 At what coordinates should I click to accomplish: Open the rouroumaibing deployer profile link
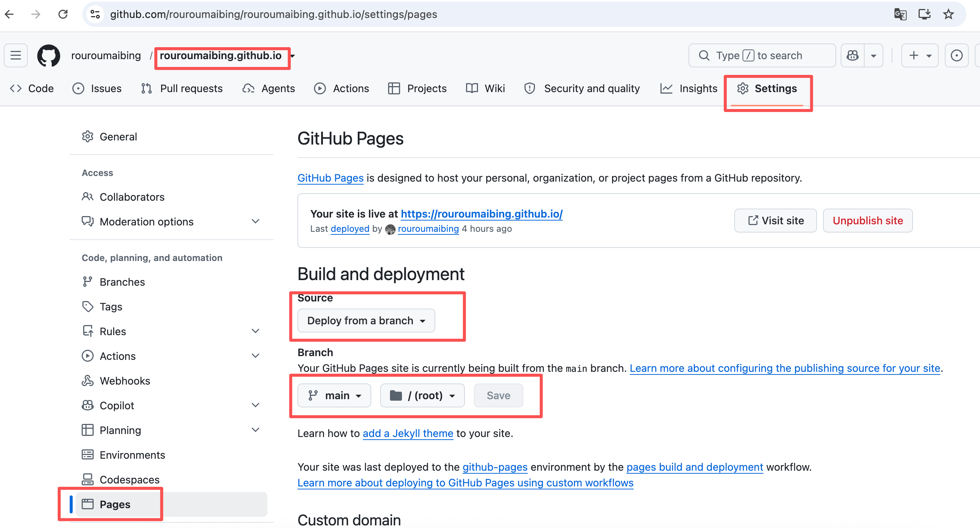[428, 229]
